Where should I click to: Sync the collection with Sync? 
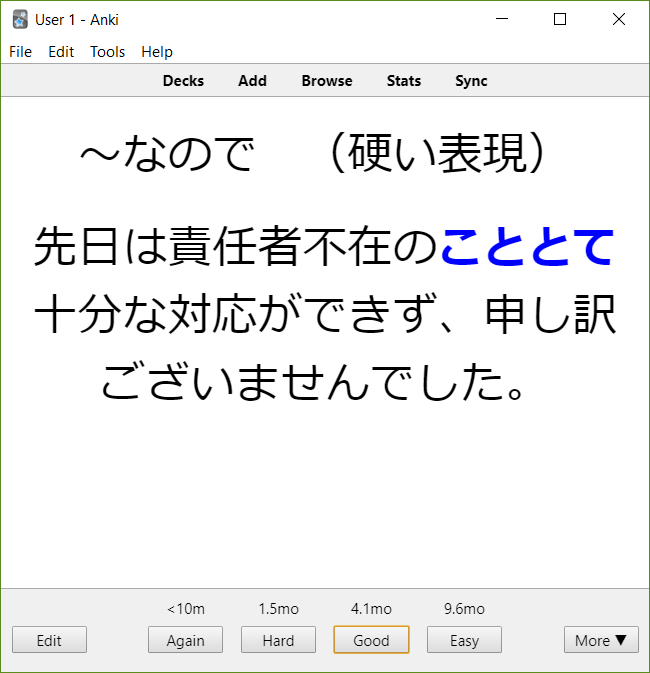(x=471, y=81)
